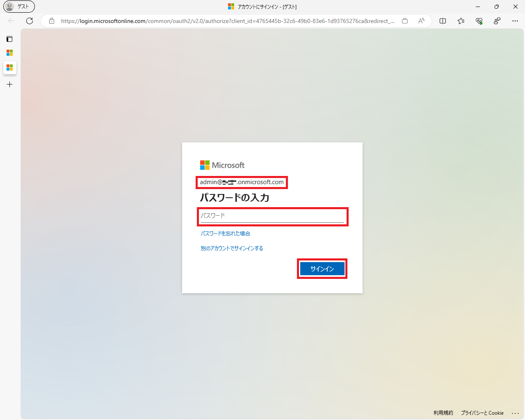Click the login.microsoftonline.com address bar URL
Screen dimensions: 525x420
coord(228,21)
